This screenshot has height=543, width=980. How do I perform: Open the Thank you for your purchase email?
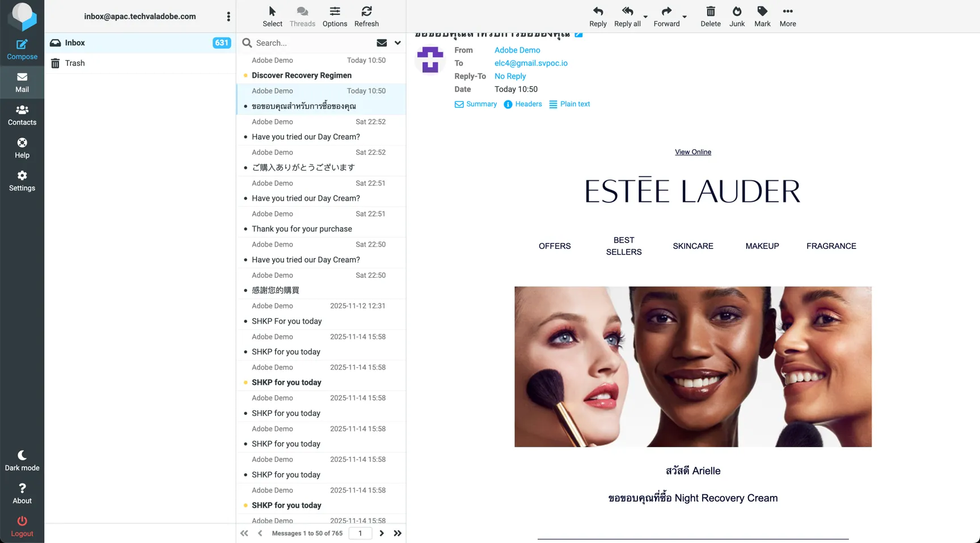pyautogui.click(x=321, y=222)
